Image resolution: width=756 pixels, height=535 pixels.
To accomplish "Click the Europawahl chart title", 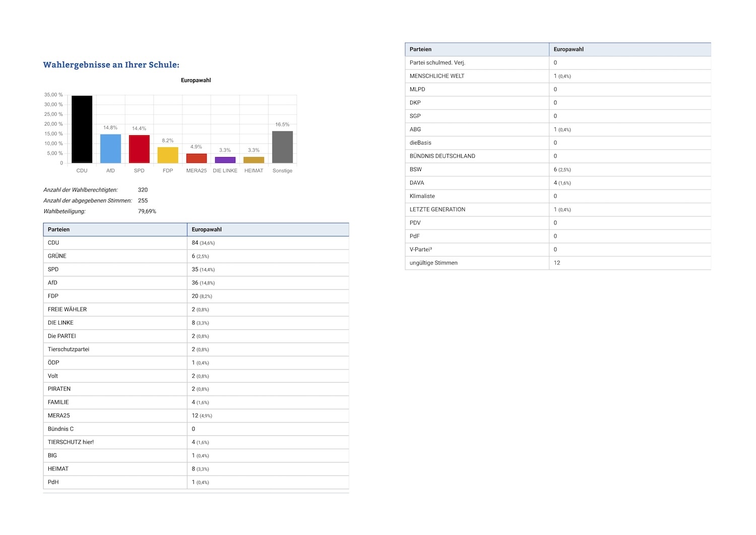I will [x=196, y=80].
